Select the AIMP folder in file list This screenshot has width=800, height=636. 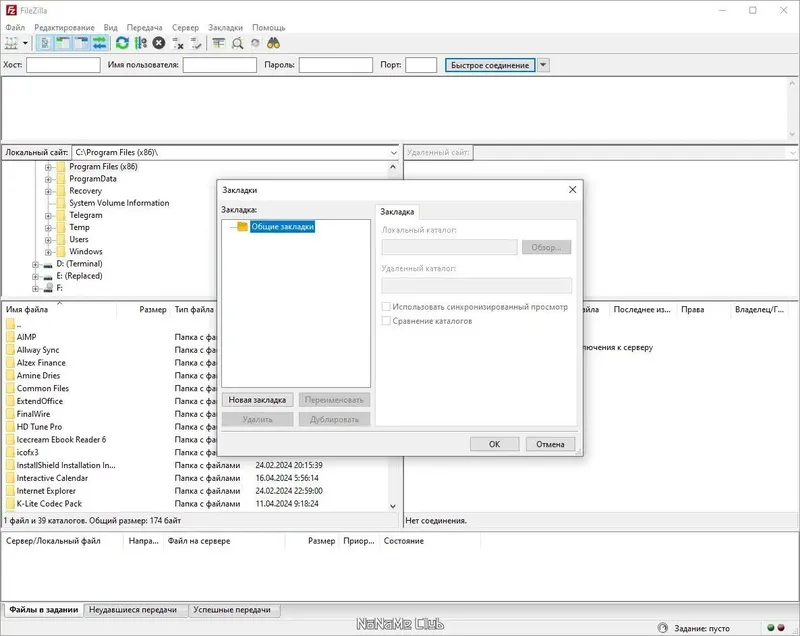point(27,337)
